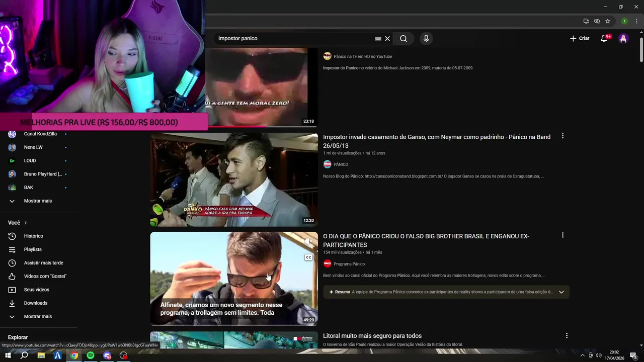Open the Chrome profile green avatar
This screenshot has width=644, height=362.
(x=624, y=21)
